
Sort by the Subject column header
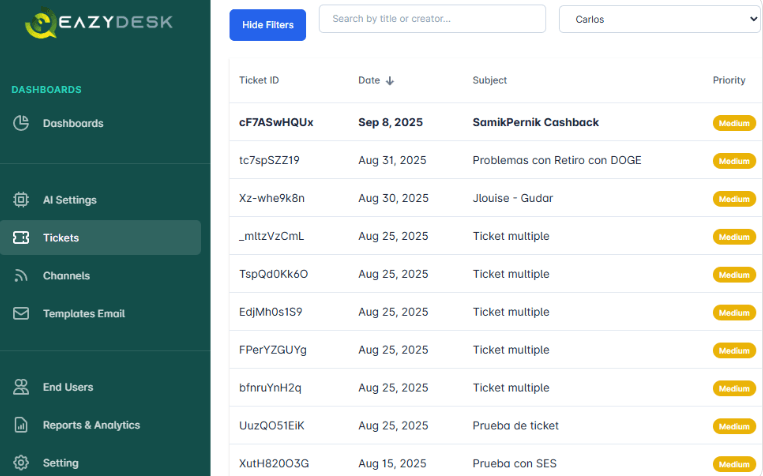click(490, 80)
